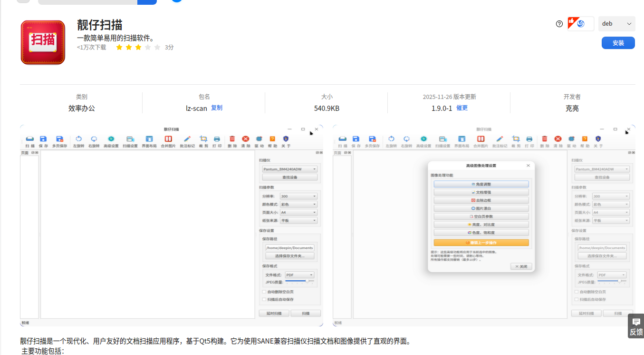Click the 界面布局 icon in the first screenshot

149,139
